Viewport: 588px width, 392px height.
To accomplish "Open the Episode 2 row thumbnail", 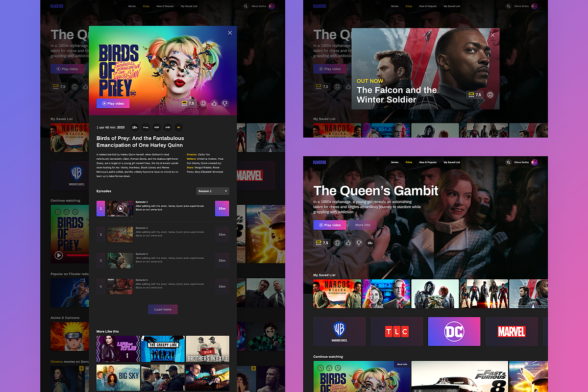I will [120, 234].
